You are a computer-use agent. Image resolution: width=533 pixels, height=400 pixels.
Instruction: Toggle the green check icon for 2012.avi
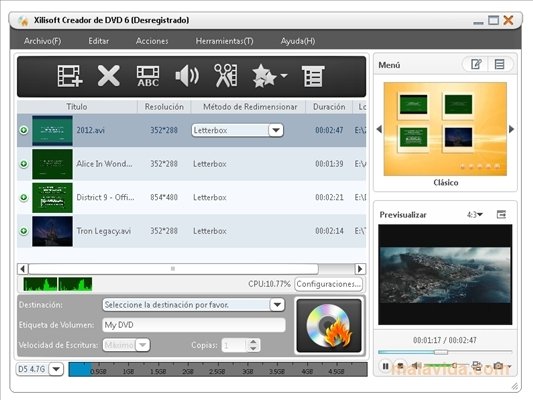[23, 130]
